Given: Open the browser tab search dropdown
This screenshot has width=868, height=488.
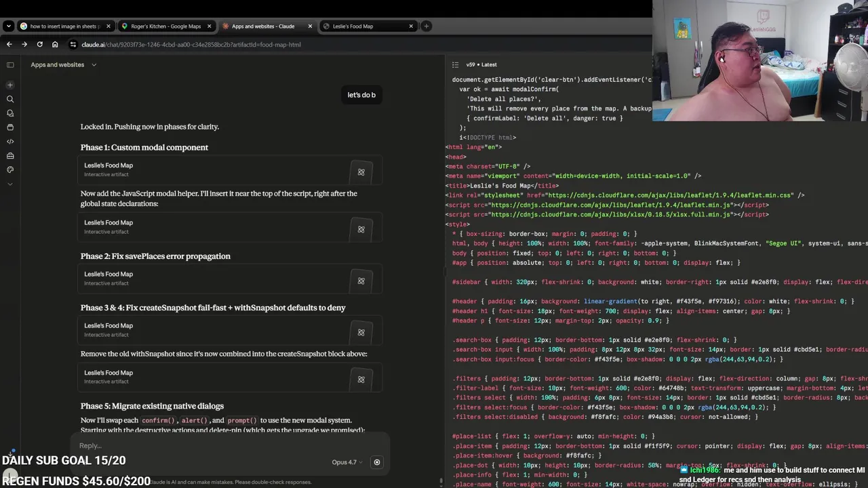Looking at the screenshot, I should coord(8,26).
